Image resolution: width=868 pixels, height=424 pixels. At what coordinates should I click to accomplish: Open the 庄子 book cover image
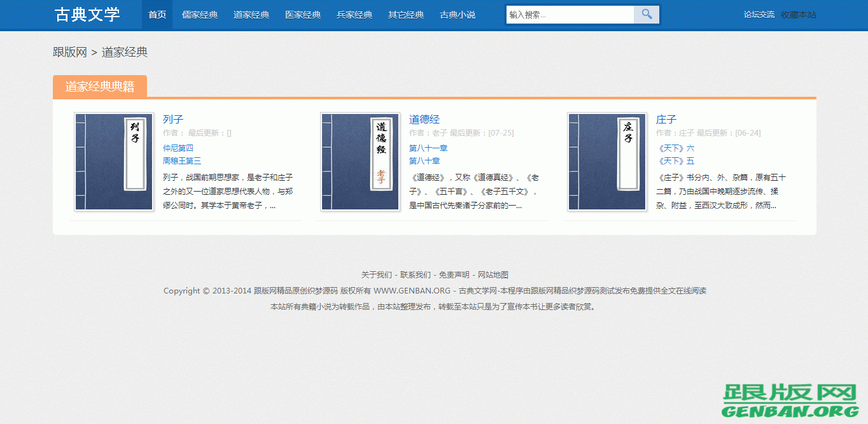(606, 161)
